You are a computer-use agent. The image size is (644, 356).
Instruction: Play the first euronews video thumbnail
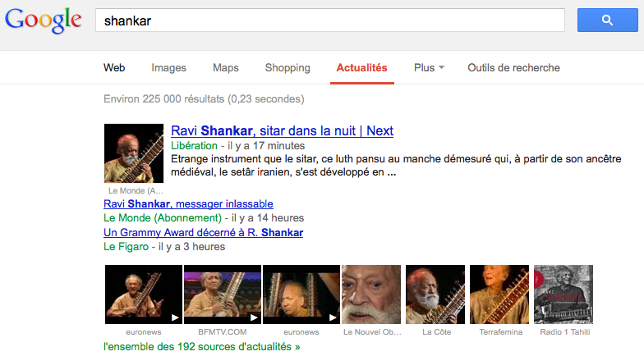click(x=143, y=294)
